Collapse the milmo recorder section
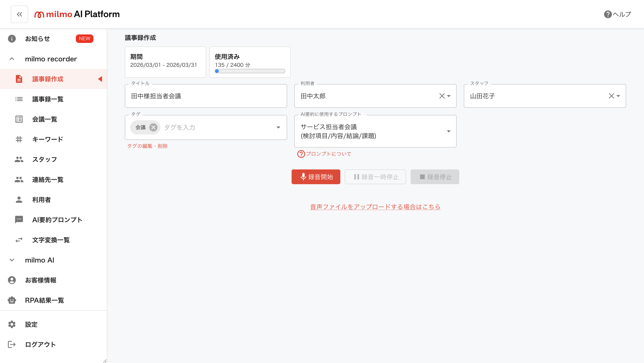The width and height of the screenshot is (644, 363). pyautogui.click(x=12, y=59)
